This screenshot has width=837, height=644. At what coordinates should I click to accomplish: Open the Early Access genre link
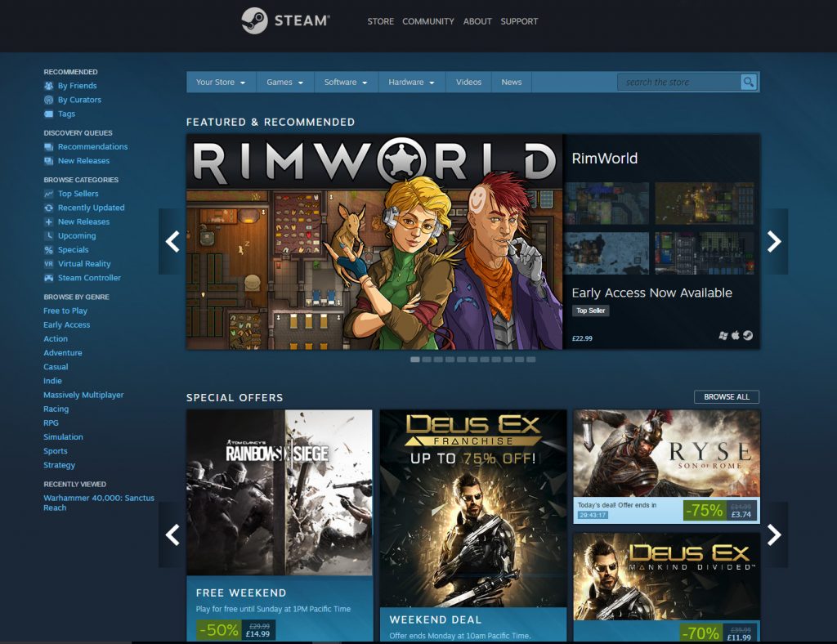pos(67,324)
